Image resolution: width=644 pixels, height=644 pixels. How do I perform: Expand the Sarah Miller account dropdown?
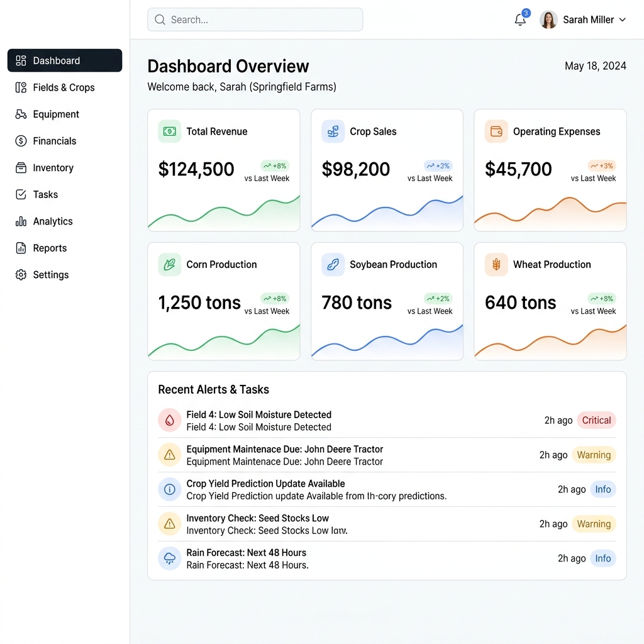click(622, 19)
